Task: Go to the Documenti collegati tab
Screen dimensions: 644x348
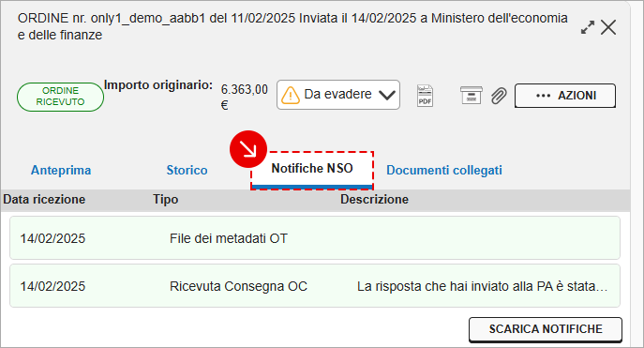Action: click(x=444, y=170)
